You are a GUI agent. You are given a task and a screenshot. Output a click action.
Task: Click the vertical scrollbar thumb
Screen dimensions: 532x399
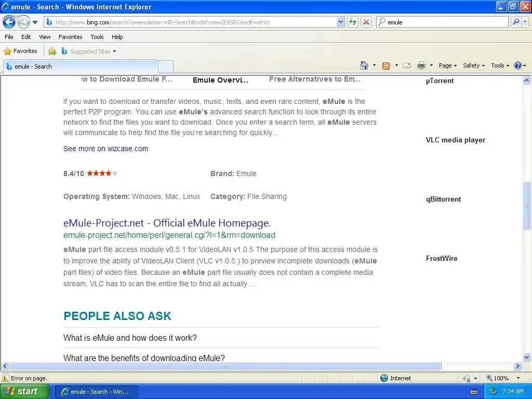(x=527, y=206)
